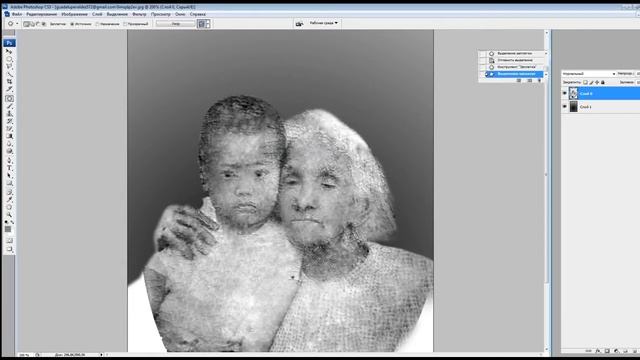Viewport: 640px width, 360px height.
Task: Expand status bar info arrow menu
Action: (x=101, y=355)
